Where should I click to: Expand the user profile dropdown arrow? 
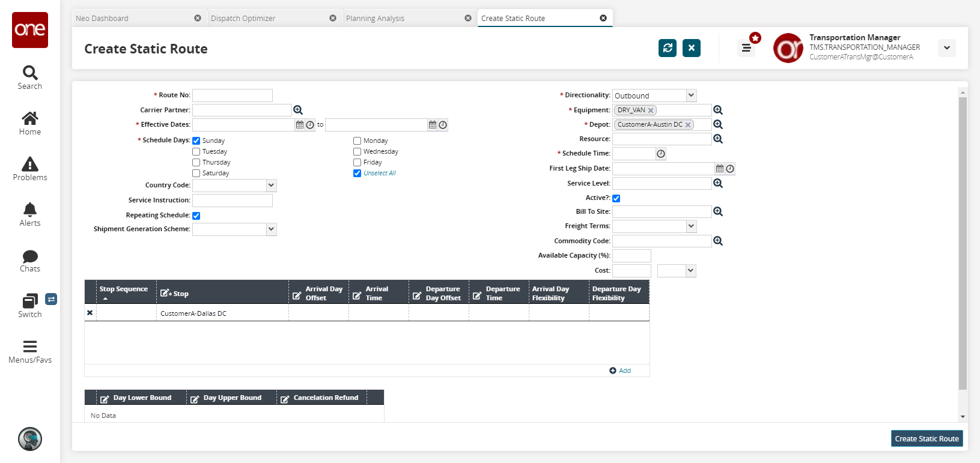pyautogui.click(x=947, y=48)
